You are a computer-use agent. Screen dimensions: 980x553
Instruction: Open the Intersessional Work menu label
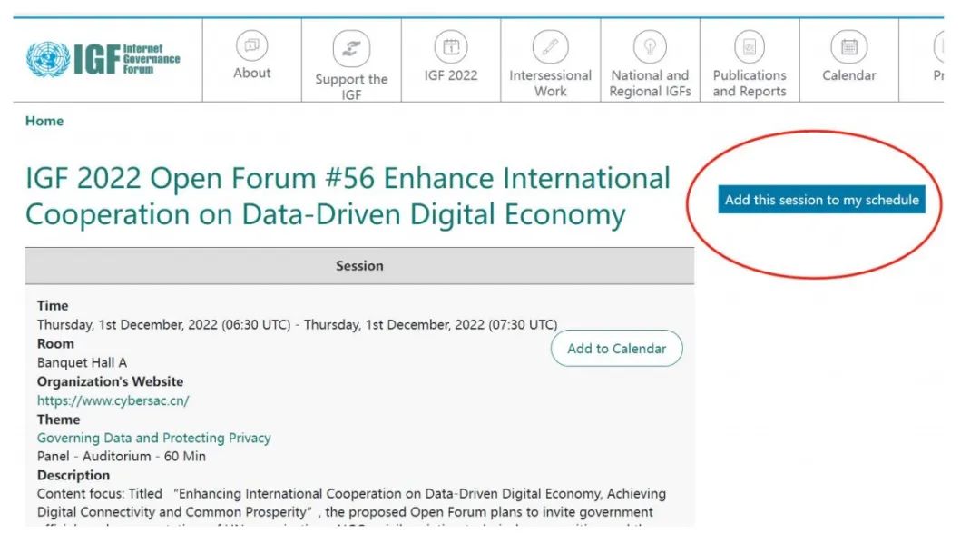pyautogui.click(x=550, y=84)
